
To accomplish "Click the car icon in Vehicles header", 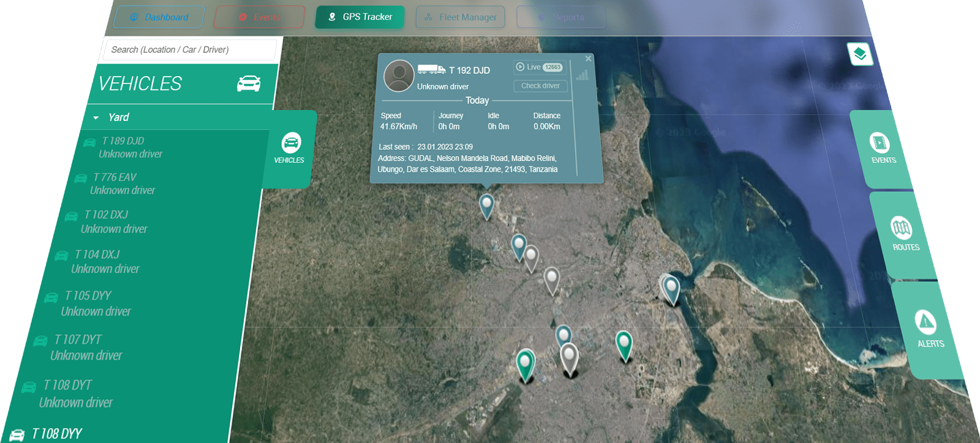I will (249, 84).
